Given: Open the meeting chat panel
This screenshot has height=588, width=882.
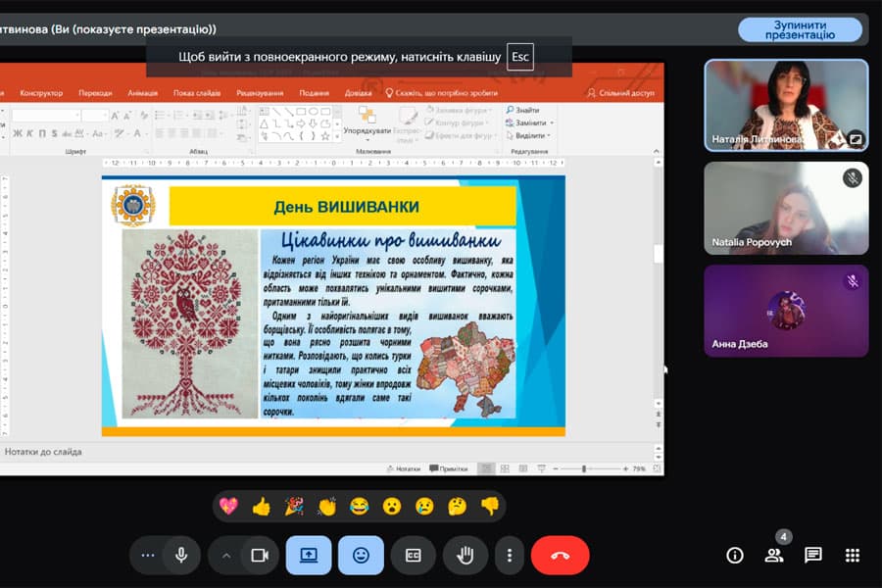Looking at the screenshot, I should pos(812,556).
